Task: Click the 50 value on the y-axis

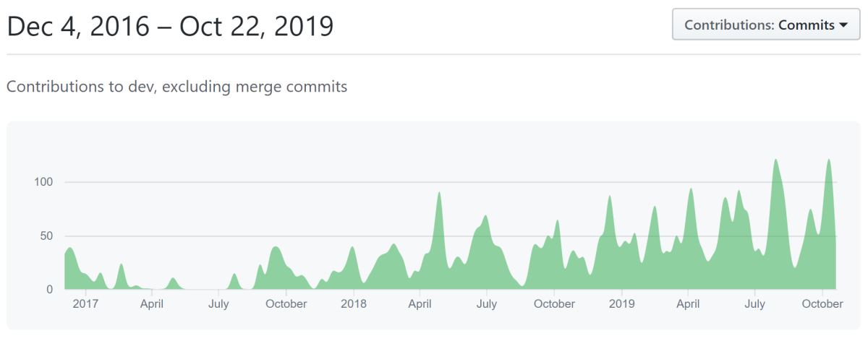Action: [x=46, y=236]
